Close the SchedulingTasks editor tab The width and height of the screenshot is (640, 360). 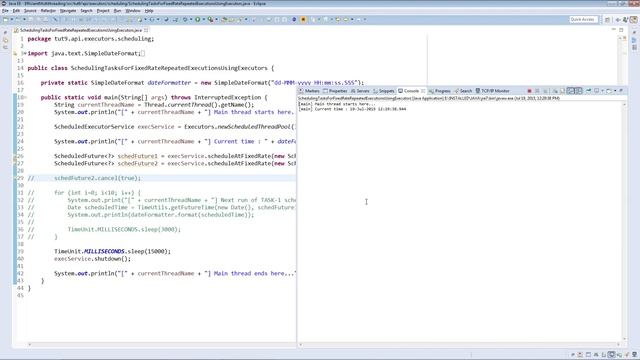point(146,30)
